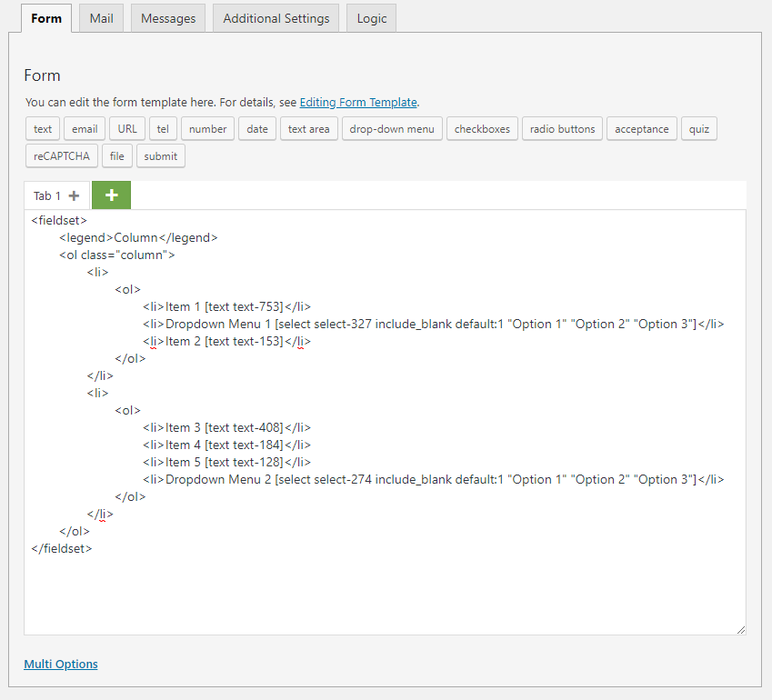Insert a drop-down menu tag

[392, 129]
